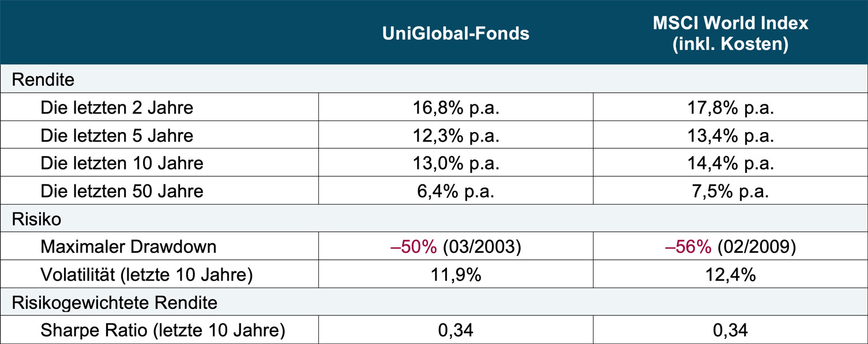Select the Rendite section heading
The height and width of the screenshot is (344, 868).
44,80
